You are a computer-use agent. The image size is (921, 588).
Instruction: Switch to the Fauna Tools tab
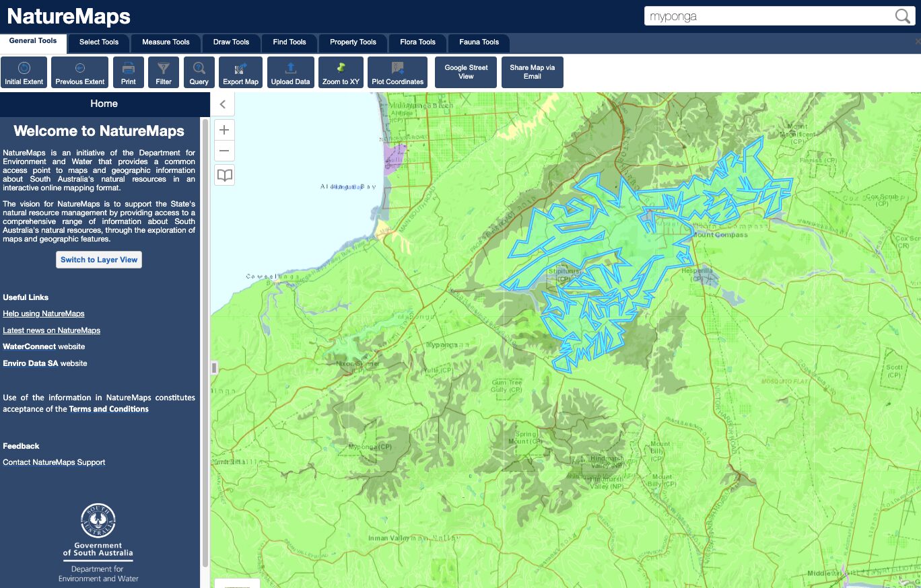tap(479, 42)
